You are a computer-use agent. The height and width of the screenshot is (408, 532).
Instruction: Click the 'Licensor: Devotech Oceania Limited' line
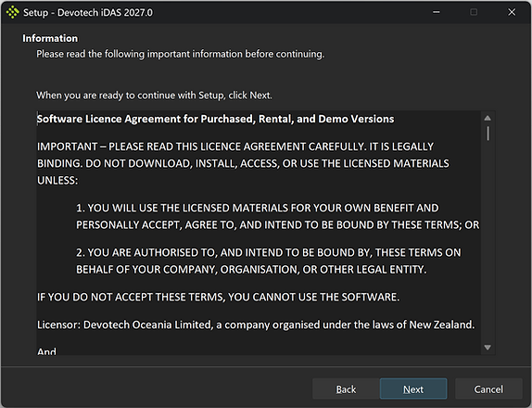tap(256, 325)
